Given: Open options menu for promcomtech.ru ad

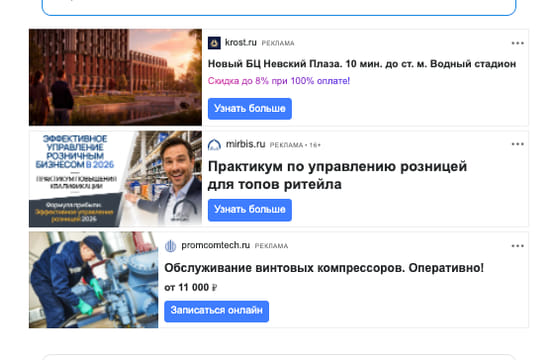Looking at the screenshot, I should pos(518,246).
